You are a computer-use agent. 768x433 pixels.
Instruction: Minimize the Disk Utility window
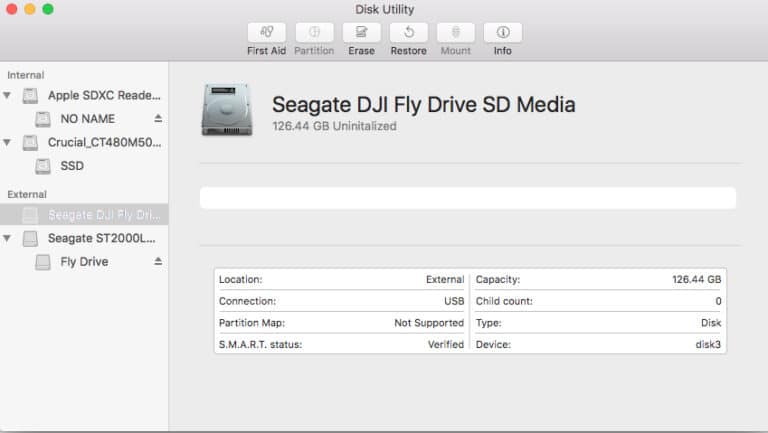coord(30,9)
